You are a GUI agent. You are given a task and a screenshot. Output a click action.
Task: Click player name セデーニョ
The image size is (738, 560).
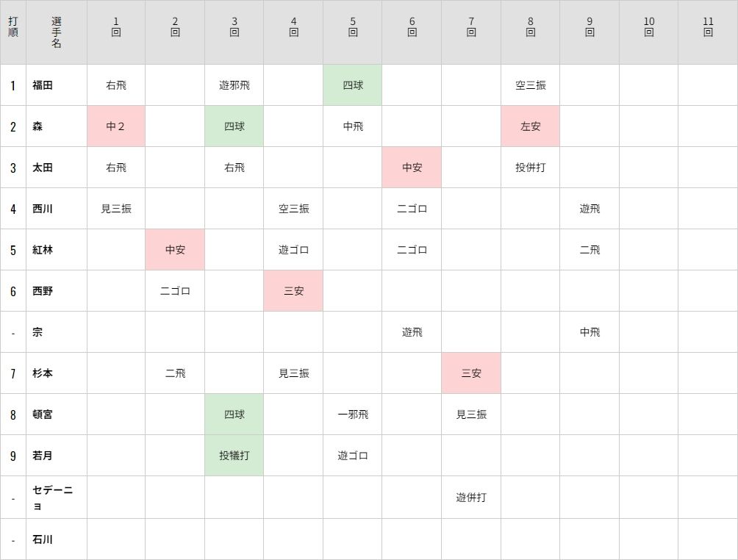pyautogui.click(x=52, y=498)
